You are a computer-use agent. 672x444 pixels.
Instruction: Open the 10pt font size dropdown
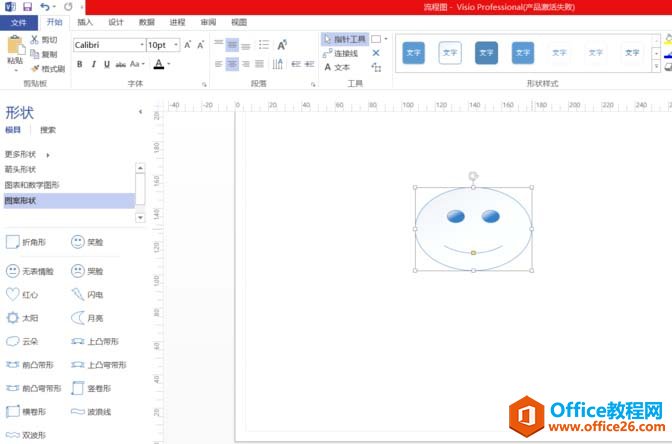176,45
